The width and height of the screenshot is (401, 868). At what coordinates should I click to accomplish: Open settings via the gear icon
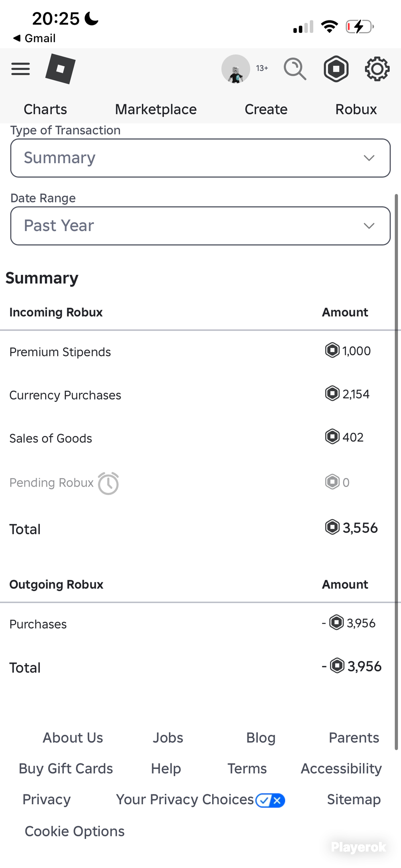pyautogui.click(x=377, y=69)
